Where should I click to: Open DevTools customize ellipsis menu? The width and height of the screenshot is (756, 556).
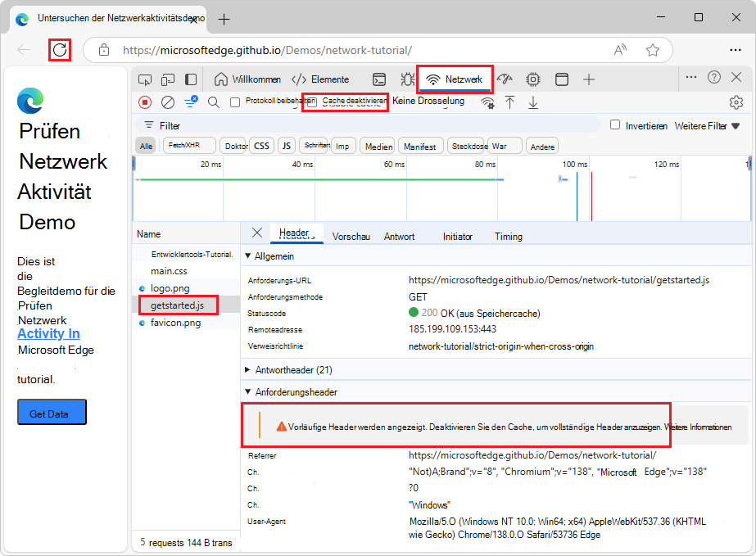click(691, 77)
